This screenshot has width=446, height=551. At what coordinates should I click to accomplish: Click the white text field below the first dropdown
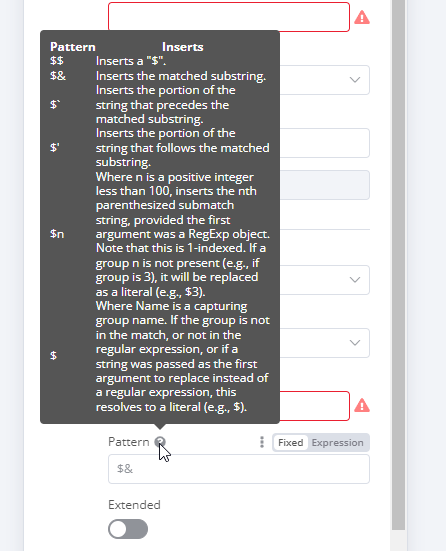[x=324, y=143]
